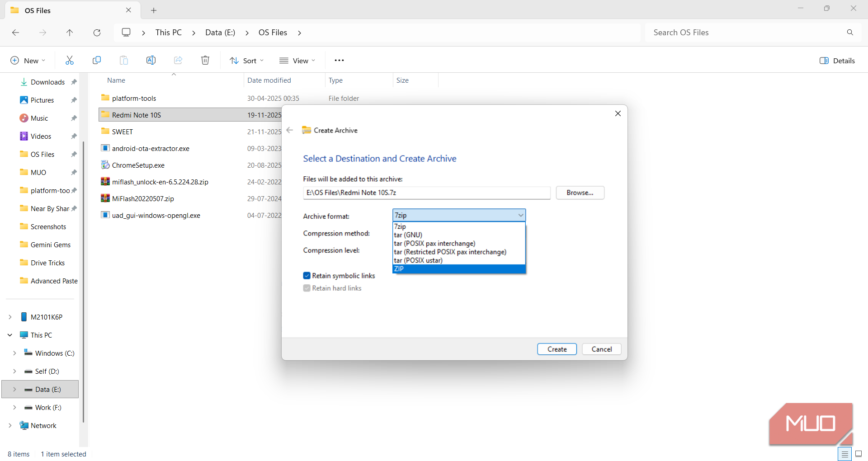The height and width of the screenshot is (461, 868).
Task: Open the New item dropdown
Action: click(x=28, y=61)
